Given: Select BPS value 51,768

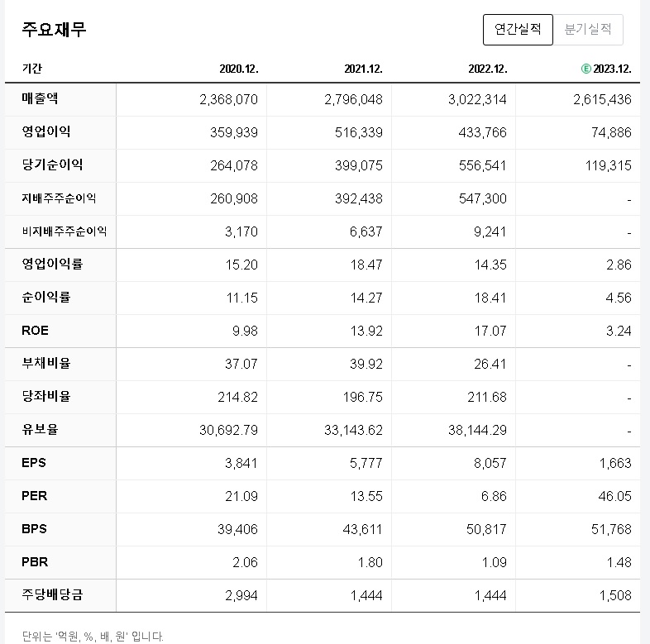Looking at the screenshot, I should [611, 530].
